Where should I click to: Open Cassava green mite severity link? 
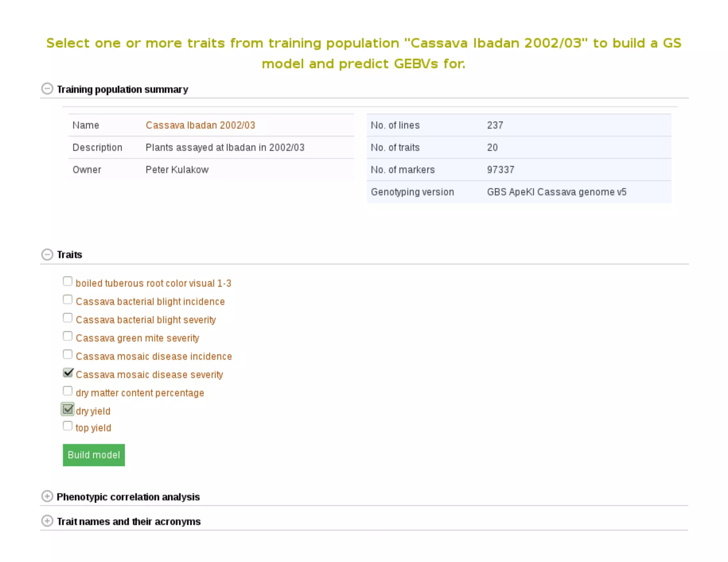coord(137,338)
